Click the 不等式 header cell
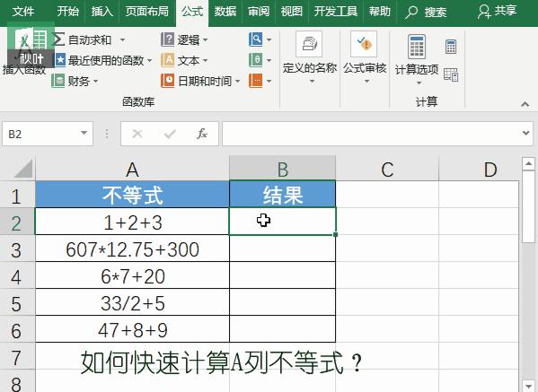 click(132, 195)
